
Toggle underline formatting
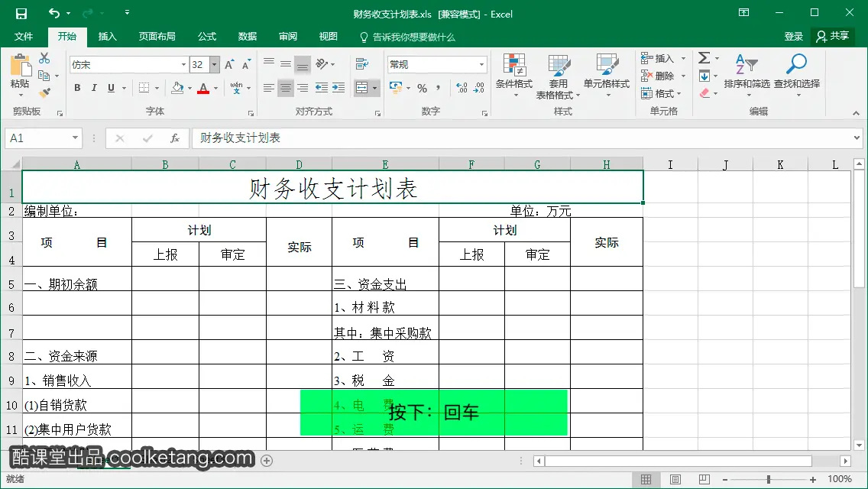click(112, 88)
